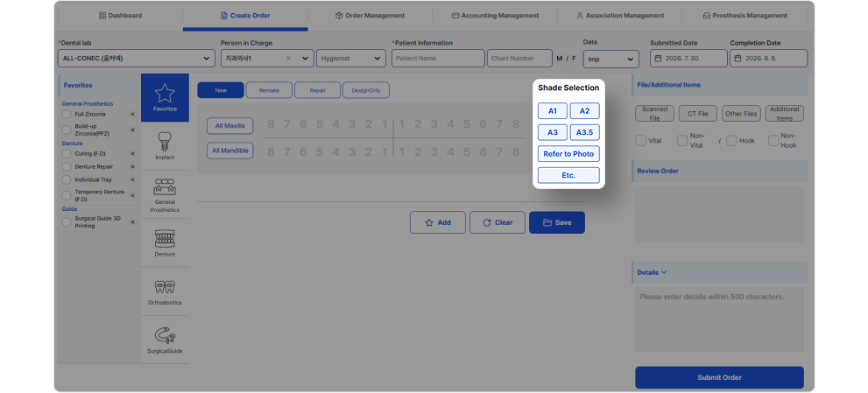Click the Patient Name input field
The height and width of the screenshot is (393, 868).
[x=438, y=58]
